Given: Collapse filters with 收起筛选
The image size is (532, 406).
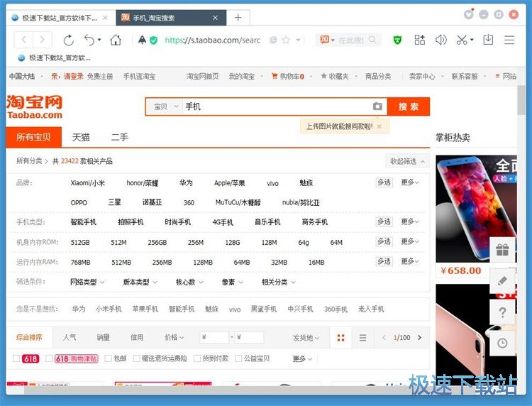Looking at the screenshot, I should click(407, 161).
